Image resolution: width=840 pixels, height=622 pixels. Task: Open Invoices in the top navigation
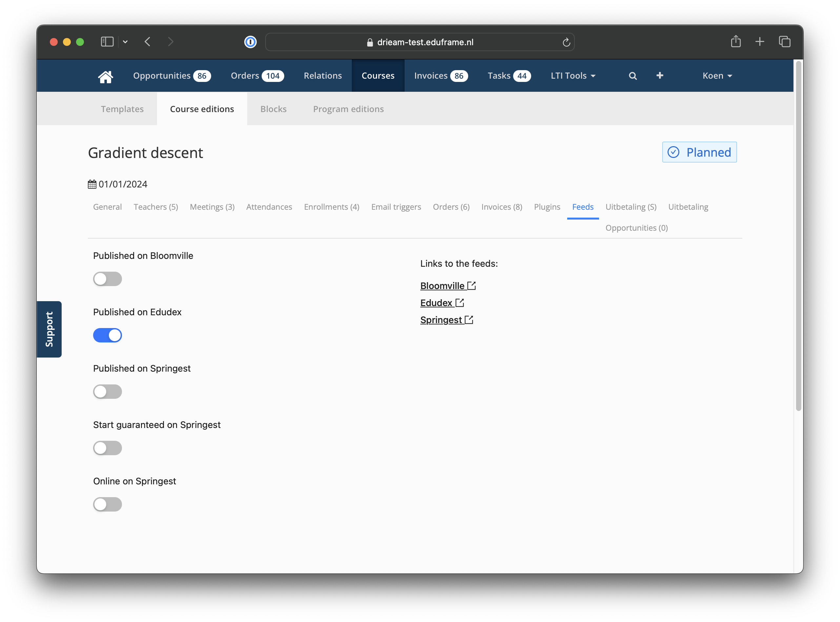(x=441, y=76)
